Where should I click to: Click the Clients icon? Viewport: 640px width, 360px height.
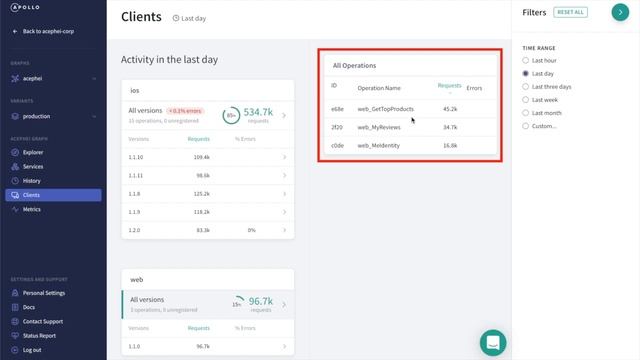click(15, 195)
